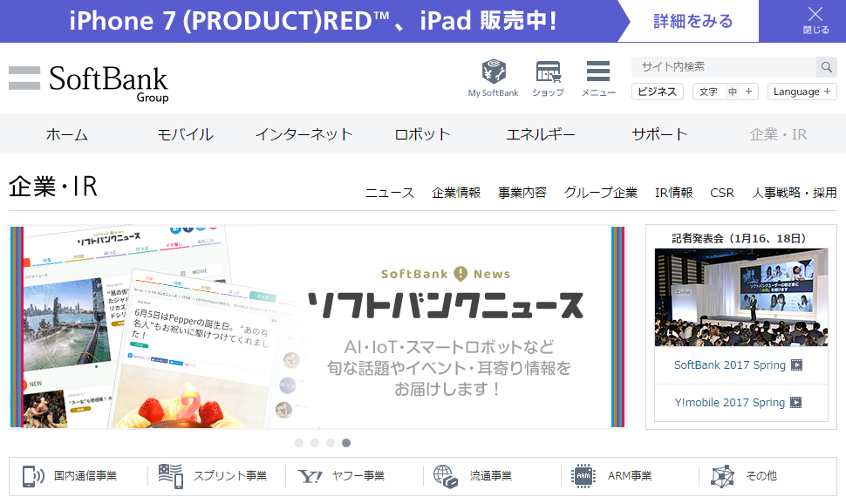846x504 pixels.
Task: Open the ビジネス button
Action: (657, 92)
